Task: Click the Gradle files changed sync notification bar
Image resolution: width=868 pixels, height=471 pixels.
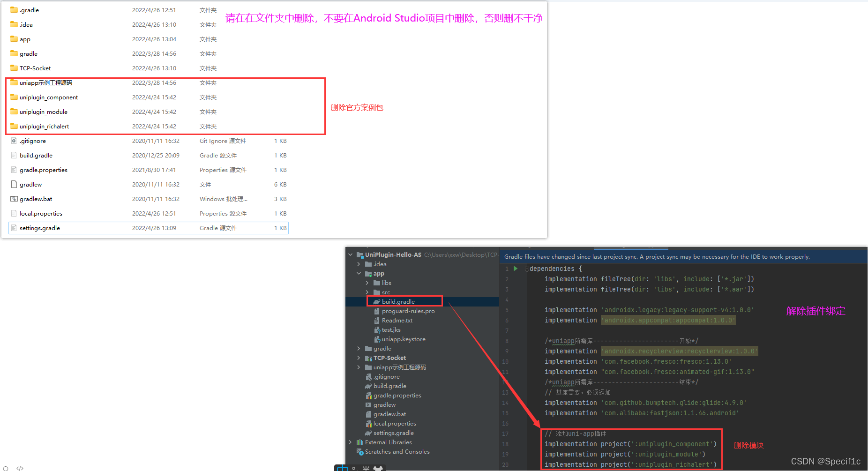Action: 683,257
